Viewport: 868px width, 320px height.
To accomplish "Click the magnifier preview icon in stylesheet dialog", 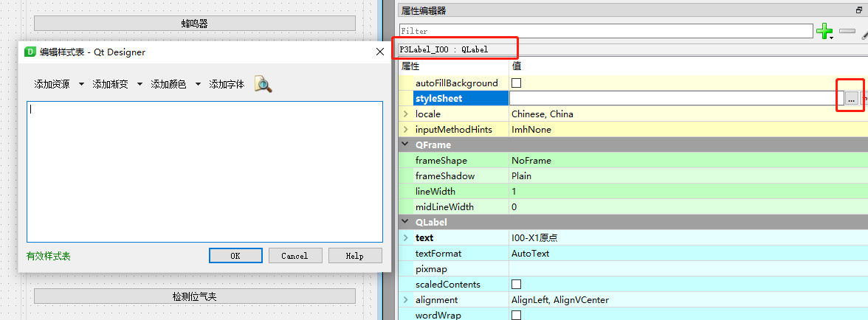I will pyautogui.click(x=263, y=84).
